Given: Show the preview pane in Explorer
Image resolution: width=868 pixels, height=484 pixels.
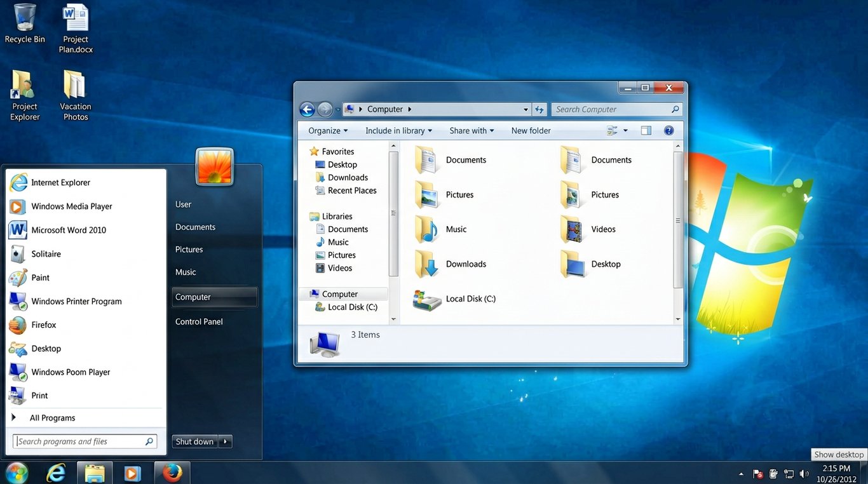Looking at the screenshot, I should [646, 130].
